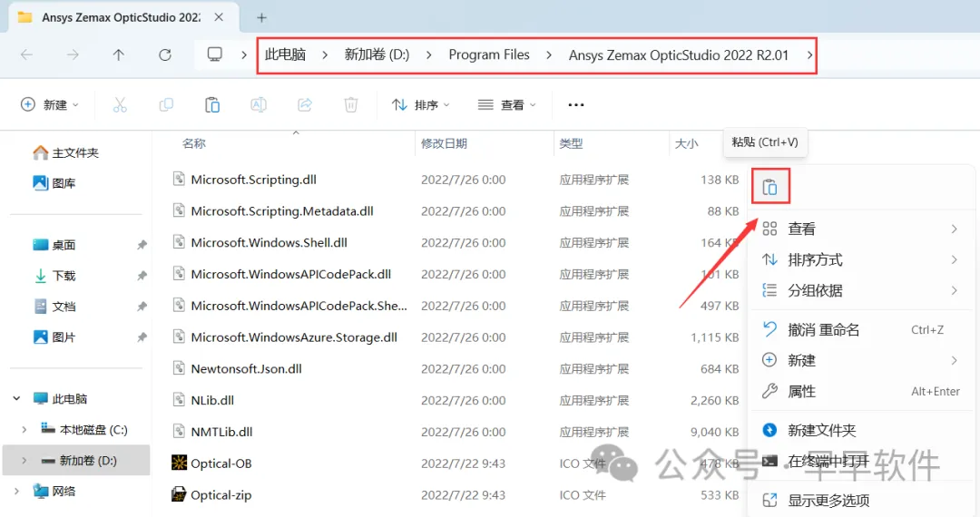980x517 pixels.
Task: Open 查看 submenu in context menu
Action: click(860, 229)
